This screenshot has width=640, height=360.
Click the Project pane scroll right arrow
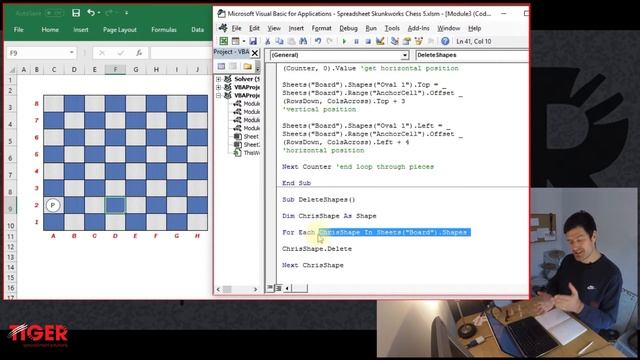[256, 289]
